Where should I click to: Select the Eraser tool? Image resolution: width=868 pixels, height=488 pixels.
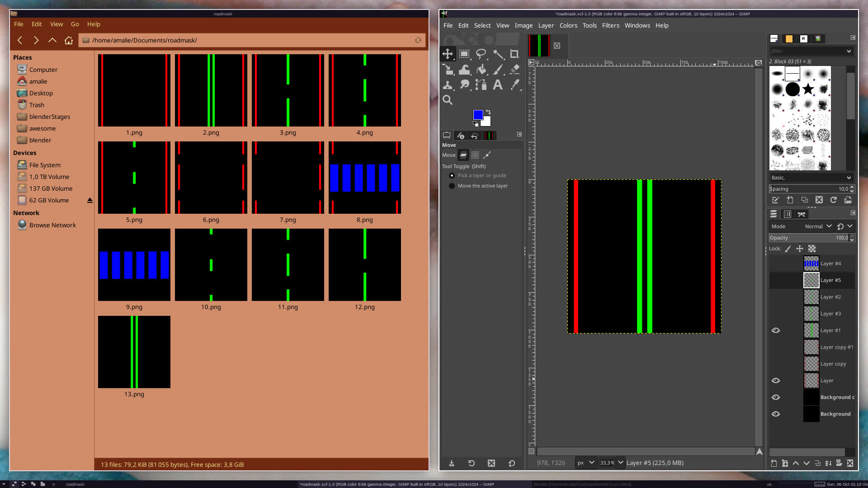514,70
